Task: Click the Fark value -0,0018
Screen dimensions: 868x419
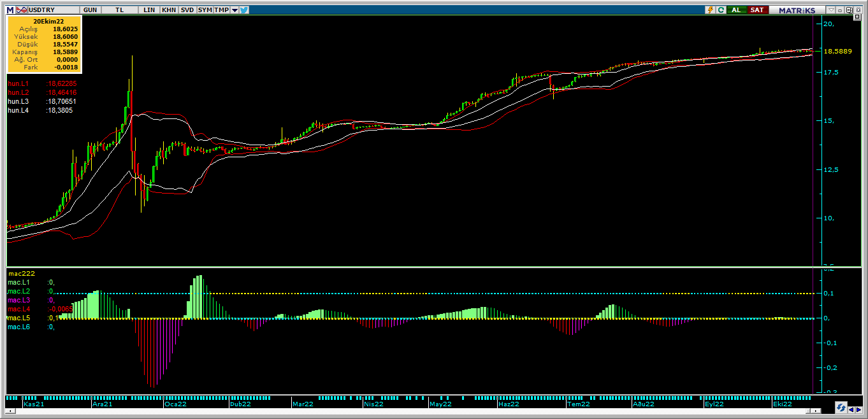Action: [x=66, y=67]
